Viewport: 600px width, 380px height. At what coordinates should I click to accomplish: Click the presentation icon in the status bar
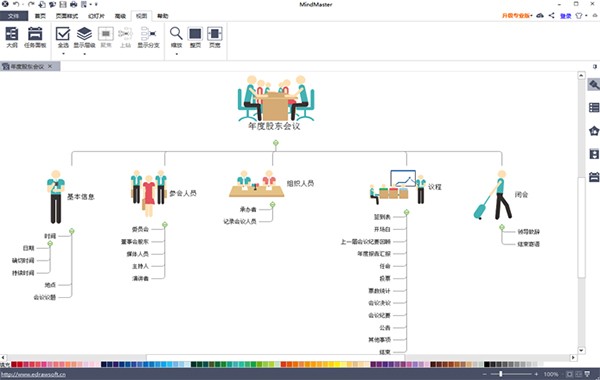coord(587,374)
